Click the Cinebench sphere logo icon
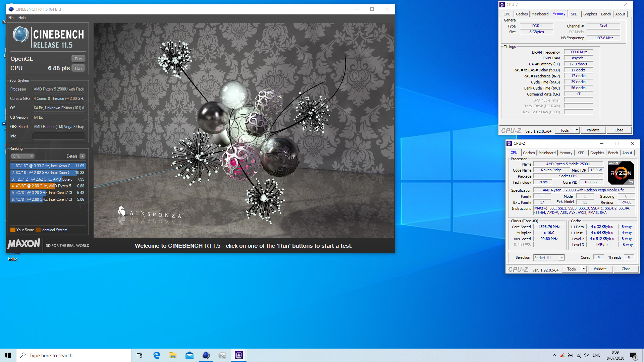The image size is (644, 362). (21, 35)
